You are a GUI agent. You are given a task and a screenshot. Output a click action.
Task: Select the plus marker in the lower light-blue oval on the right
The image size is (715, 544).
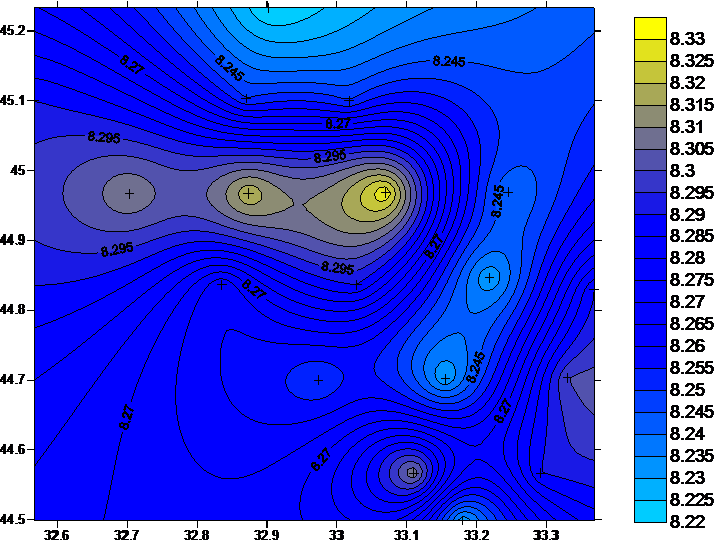(445, 378)
